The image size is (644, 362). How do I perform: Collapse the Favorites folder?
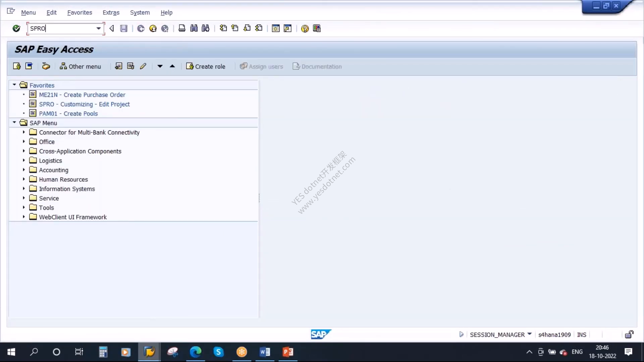pyautogui.click(x=14, y=85)
